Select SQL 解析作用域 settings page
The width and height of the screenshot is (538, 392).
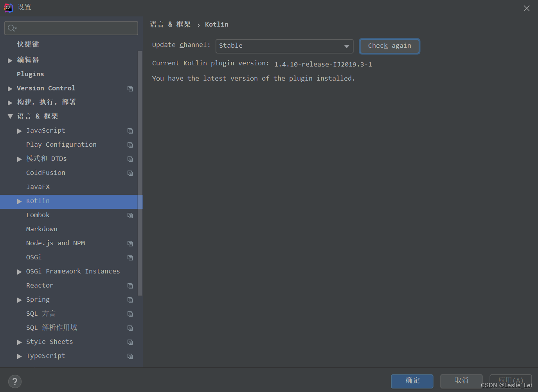tap(52, 327)
